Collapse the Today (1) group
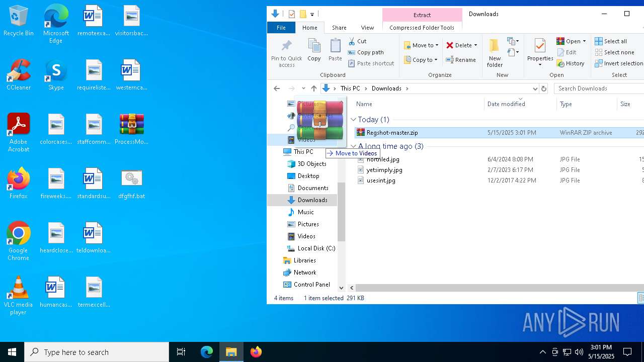This screenshot has height=362, width=644. point(353,120)
